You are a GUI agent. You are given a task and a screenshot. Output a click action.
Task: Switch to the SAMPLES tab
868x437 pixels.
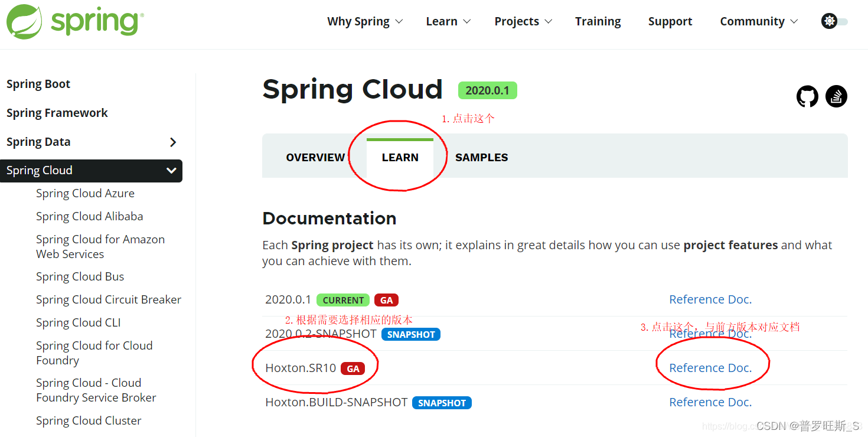[x=481, y=158]
